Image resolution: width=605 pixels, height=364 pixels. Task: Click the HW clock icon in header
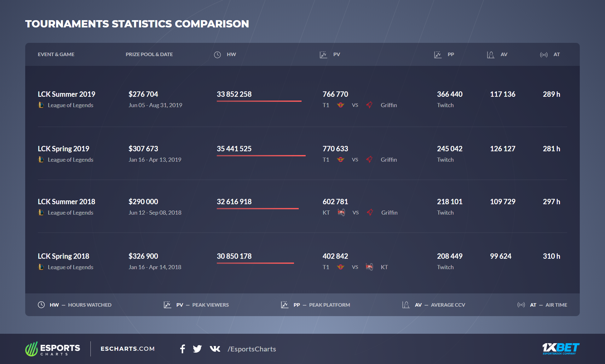click(x=217, y=55)
